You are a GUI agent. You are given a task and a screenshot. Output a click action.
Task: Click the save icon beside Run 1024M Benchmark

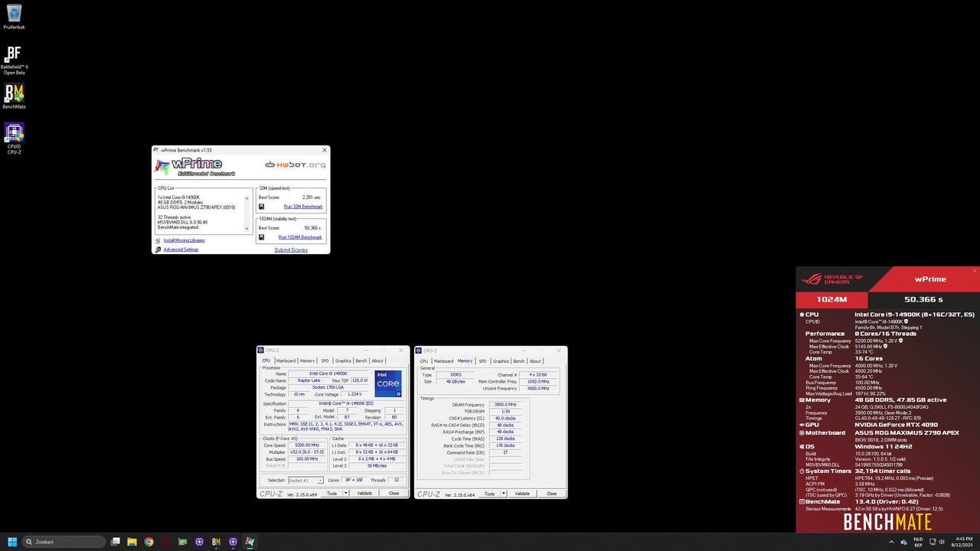click(262, 237)
